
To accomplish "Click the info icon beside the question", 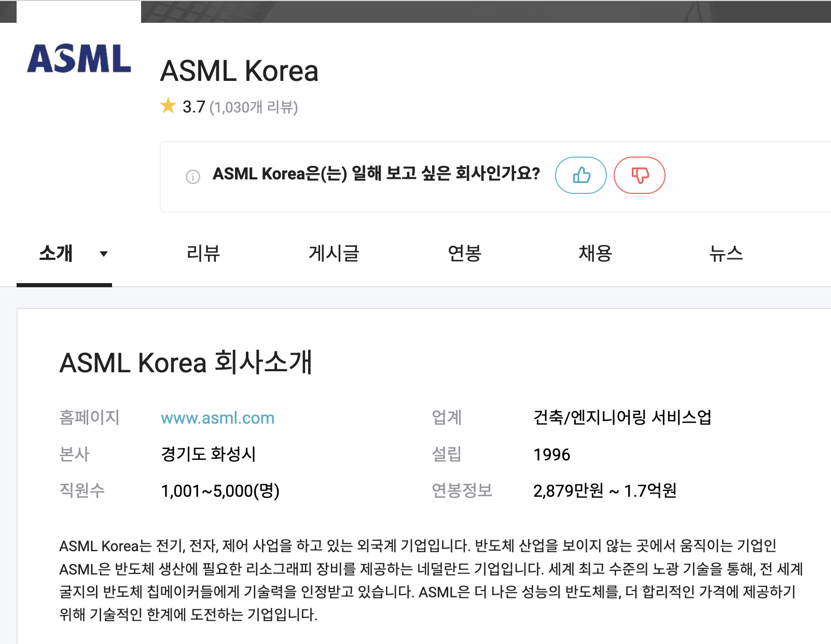I will [x=193, y=177].
